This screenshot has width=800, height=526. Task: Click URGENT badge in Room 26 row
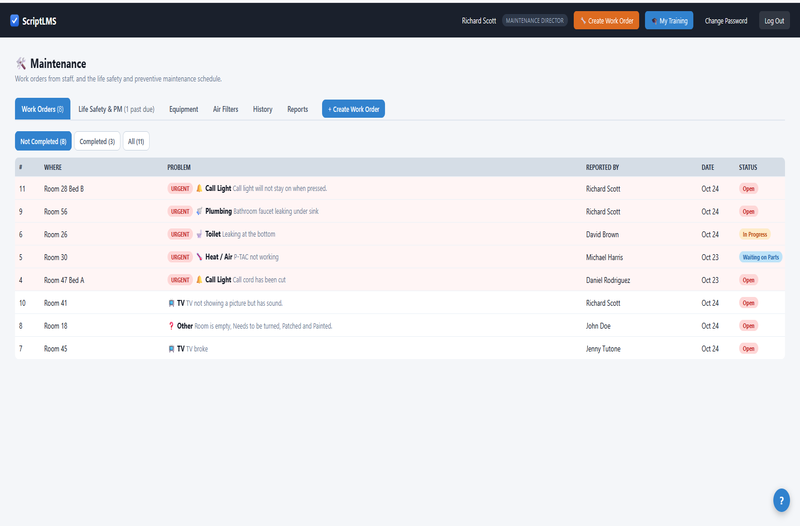(x=180, y=234)
